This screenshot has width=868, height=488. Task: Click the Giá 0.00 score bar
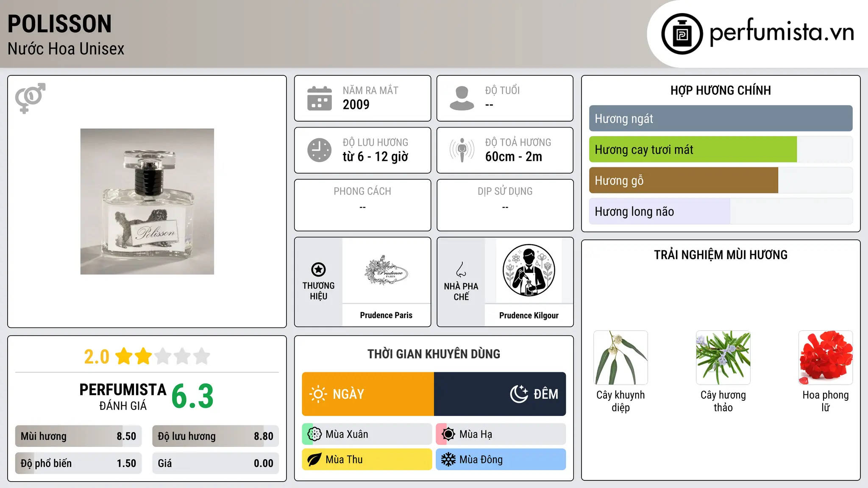(216, 463)
